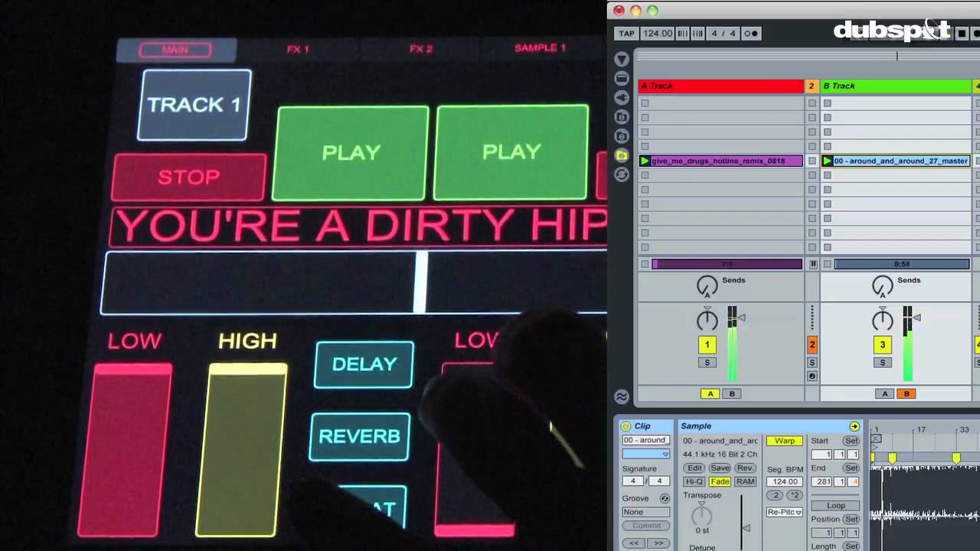Toggle the Ableton browser show/hide triangle
The image size is (980, 551).
coord(622,59)
